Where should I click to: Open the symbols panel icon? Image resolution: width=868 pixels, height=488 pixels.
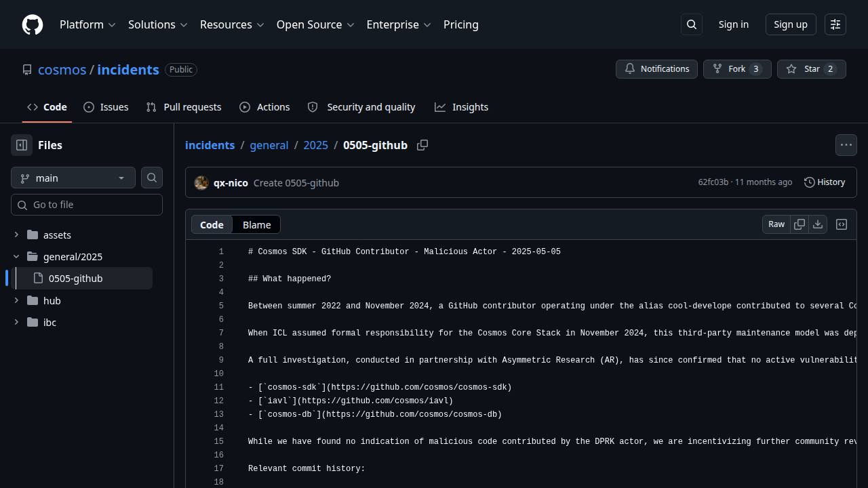point(842,224)
